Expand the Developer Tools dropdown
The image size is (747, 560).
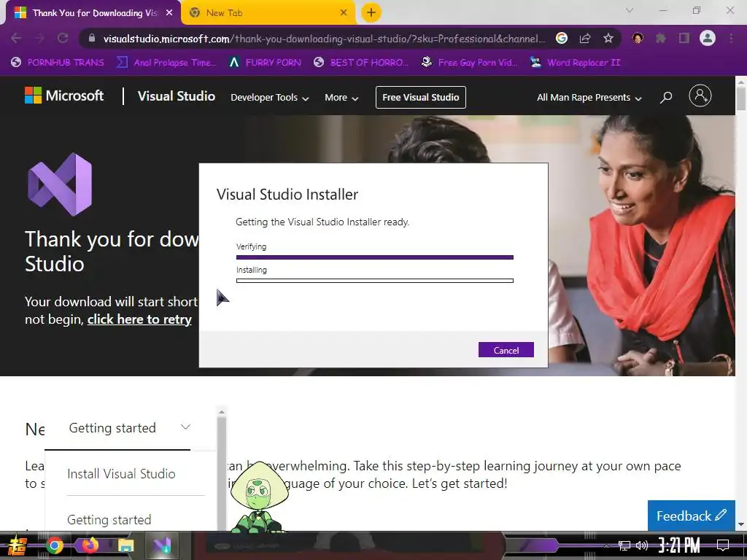click(x=270, y=97)
